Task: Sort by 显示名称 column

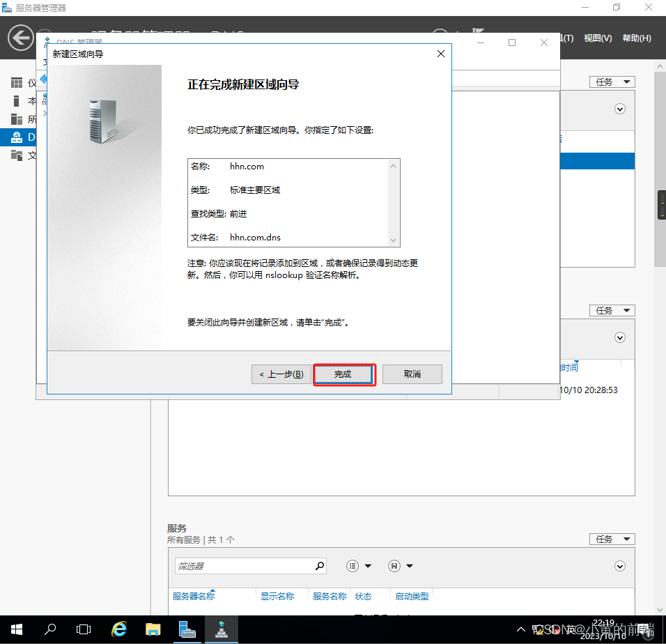Action: 277,597
